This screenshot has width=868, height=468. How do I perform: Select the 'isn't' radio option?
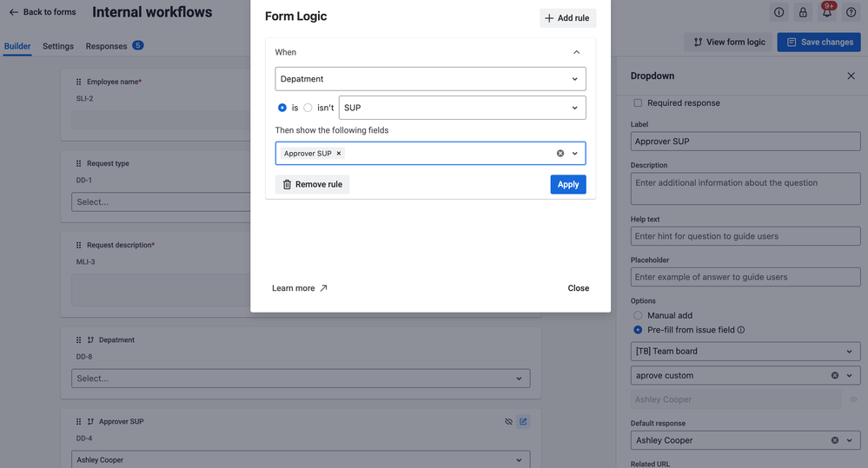(308, 108)
